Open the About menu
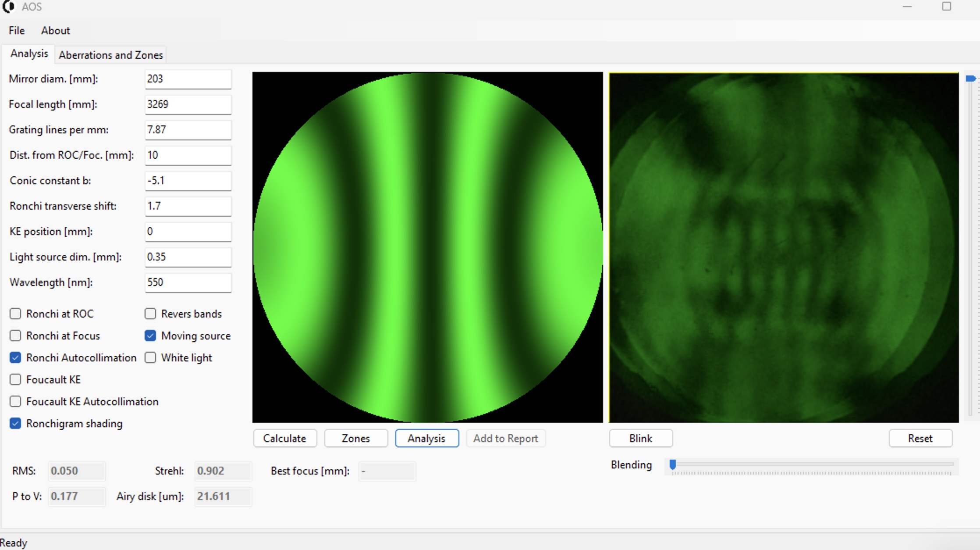The height and width of the screenshot is (550, 980). coord(55,30)
